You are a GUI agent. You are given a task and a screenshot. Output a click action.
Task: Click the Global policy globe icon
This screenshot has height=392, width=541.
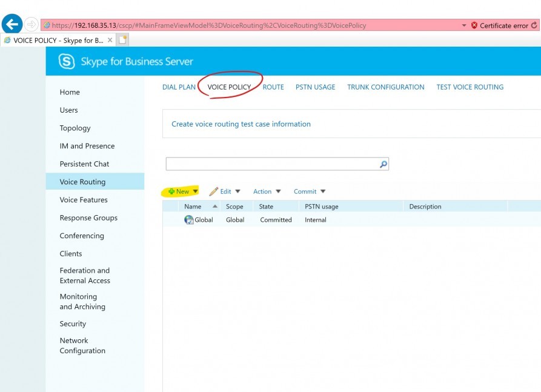[x=189, y=220]
